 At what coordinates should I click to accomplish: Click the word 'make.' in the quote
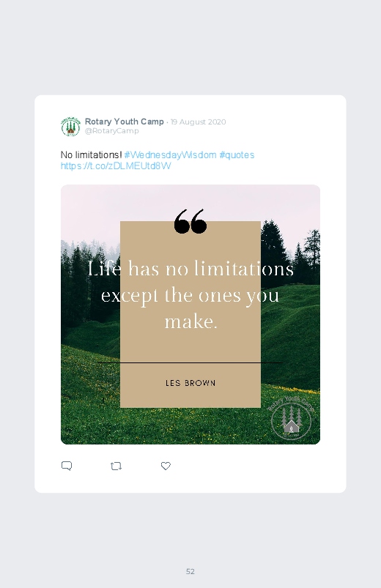click(190, 321)
